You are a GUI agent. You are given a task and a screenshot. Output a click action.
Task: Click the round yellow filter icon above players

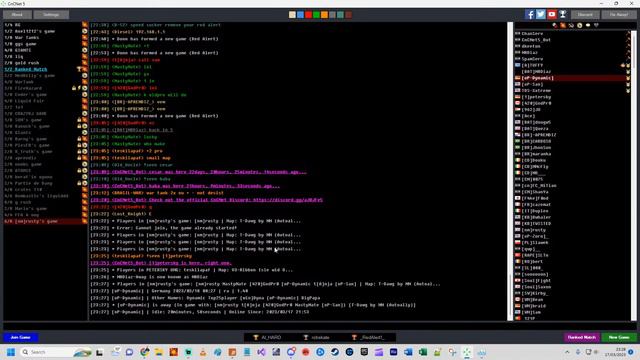click(x=579, y=25)
